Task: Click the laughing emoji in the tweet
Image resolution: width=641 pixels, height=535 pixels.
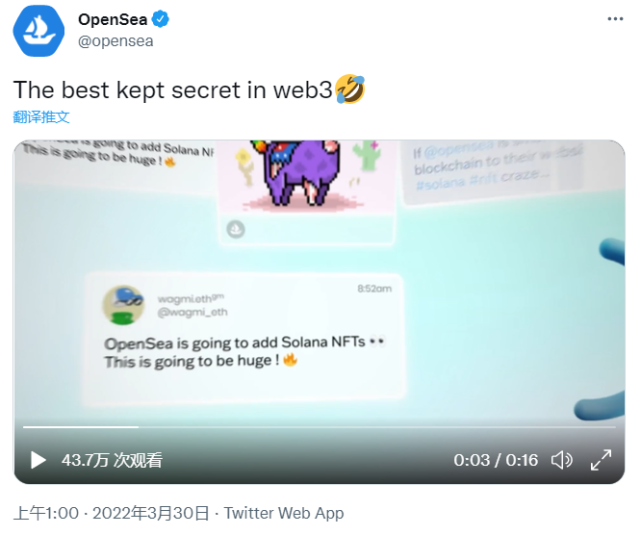Action: click(350, 89)
